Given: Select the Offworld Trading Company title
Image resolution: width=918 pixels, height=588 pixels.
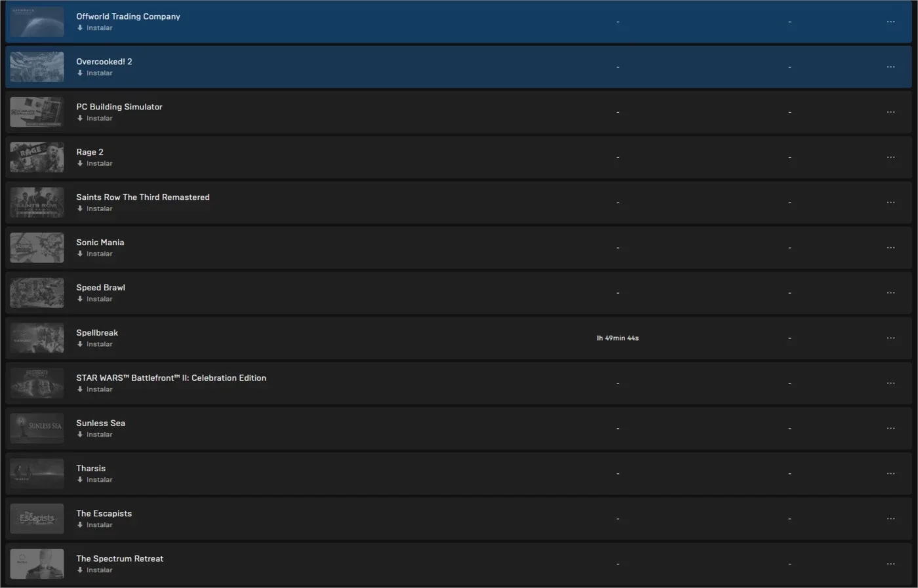Looking at the screenshot, I should pos(128,16).
